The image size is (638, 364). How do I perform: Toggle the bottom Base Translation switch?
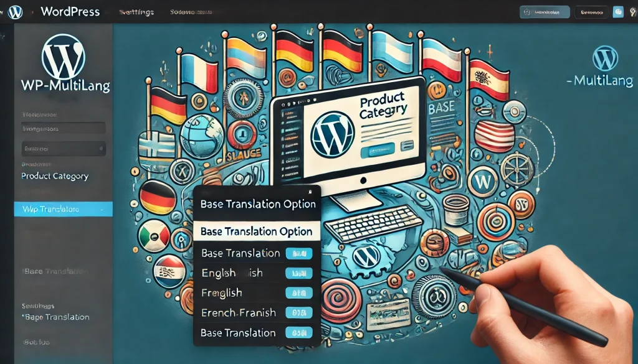[299, 333]
